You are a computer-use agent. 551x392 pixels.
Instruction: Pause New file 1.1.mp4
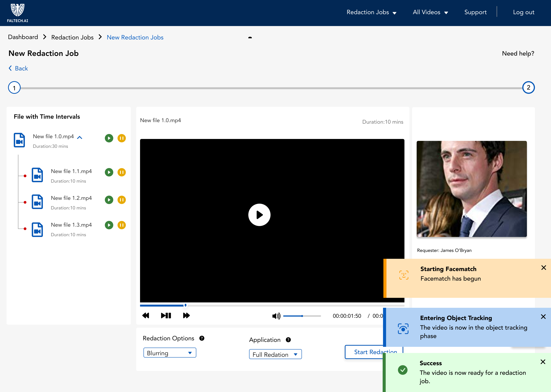(x=122, y=172)
